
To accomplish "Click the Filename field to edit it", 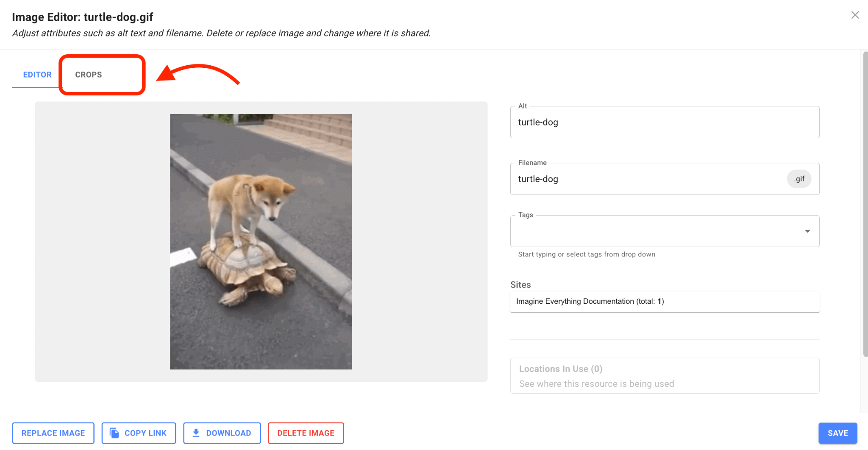I will [636, 178].
